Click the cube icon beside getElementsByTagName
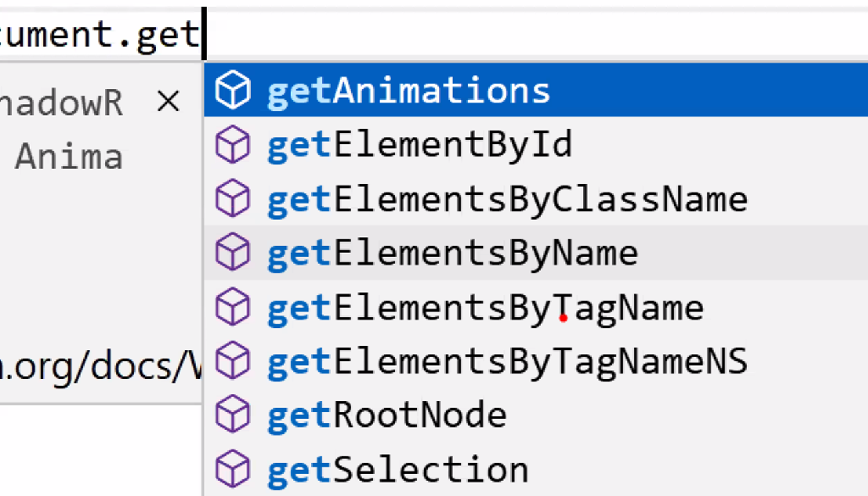 click(x=232, y=307)
